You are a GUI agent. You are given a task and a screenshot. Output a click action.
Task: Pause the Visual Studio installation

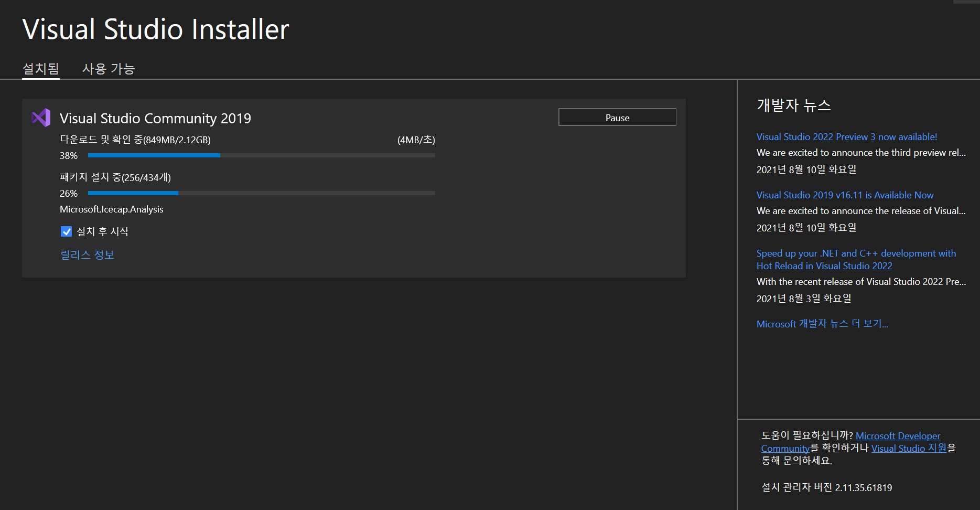point(617,118)
